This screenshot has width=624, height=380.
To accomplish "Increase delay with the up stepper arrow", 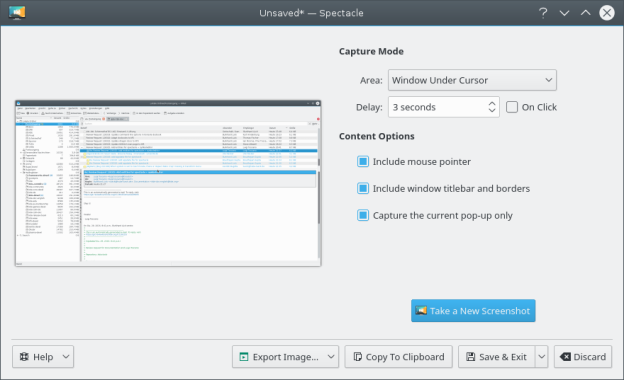I will (492, 103).
